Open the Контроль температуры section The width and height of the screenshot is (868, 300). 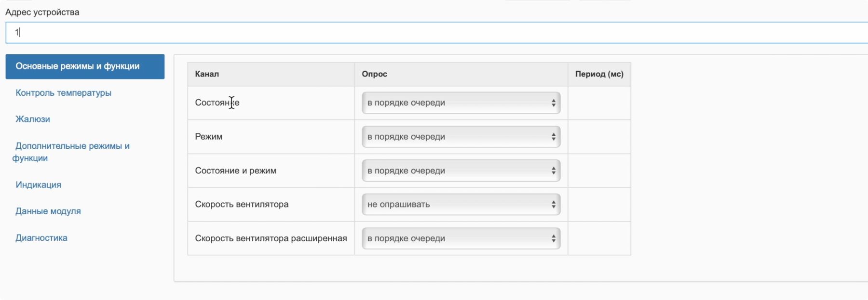[x=63, y=93]
